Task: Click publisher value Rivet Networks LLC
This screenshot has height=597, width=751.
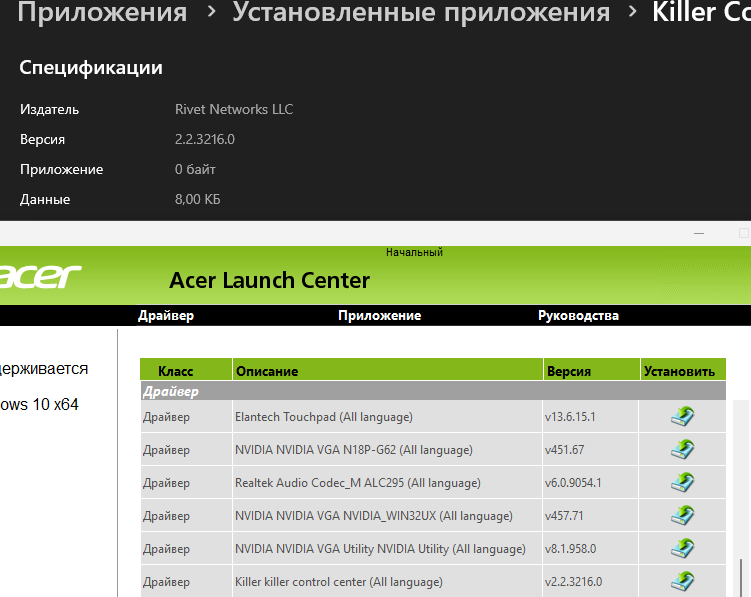Action: pyautogui.click(x=234, y=109)
